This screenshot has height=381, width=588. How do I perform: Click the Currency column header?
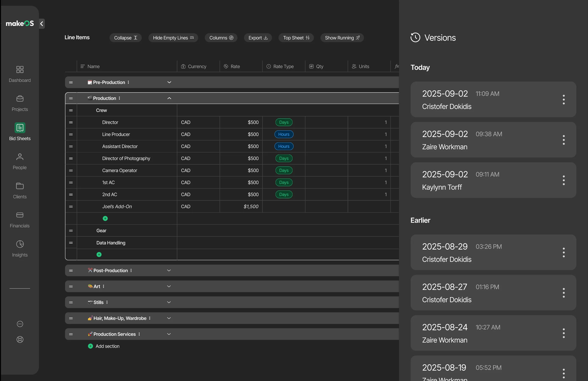point(198,66)
